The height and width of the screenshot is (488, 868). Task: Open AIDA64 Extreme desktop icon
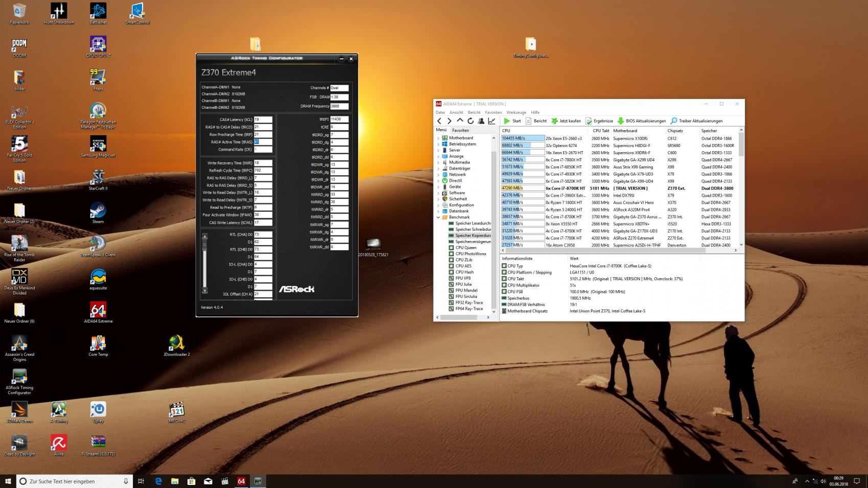pos(98,312)
